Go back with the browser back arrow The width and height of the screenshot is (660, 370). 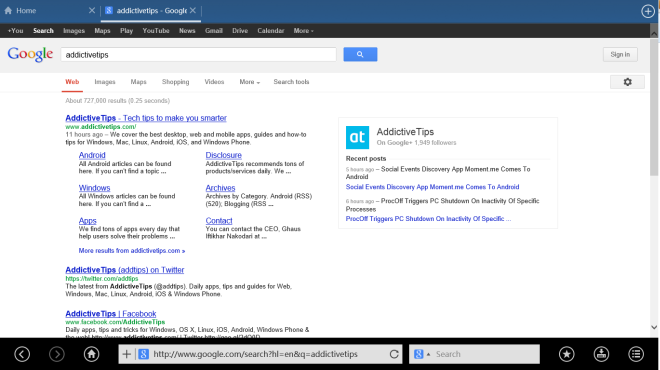[22, 354]
